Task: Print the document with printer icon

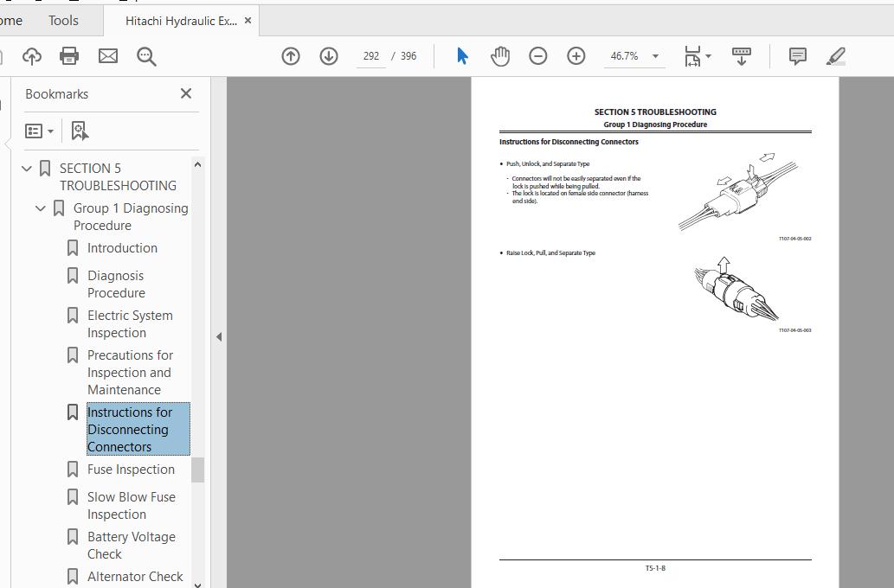Action: 69,56
